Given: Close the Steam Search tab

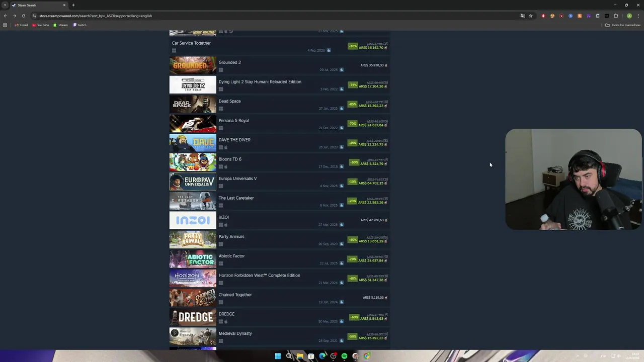Looking at the screenshot, I should (64, 5).
